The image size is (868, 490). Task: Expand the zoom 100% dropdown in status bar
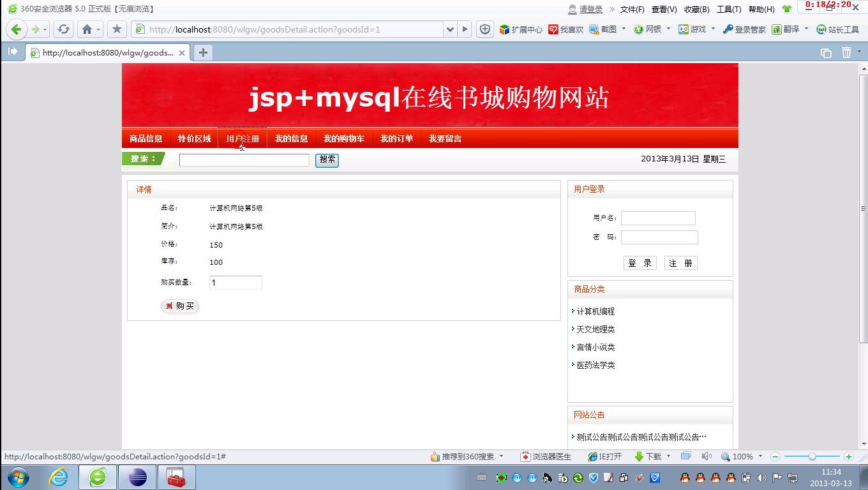(x=760, y=456)
